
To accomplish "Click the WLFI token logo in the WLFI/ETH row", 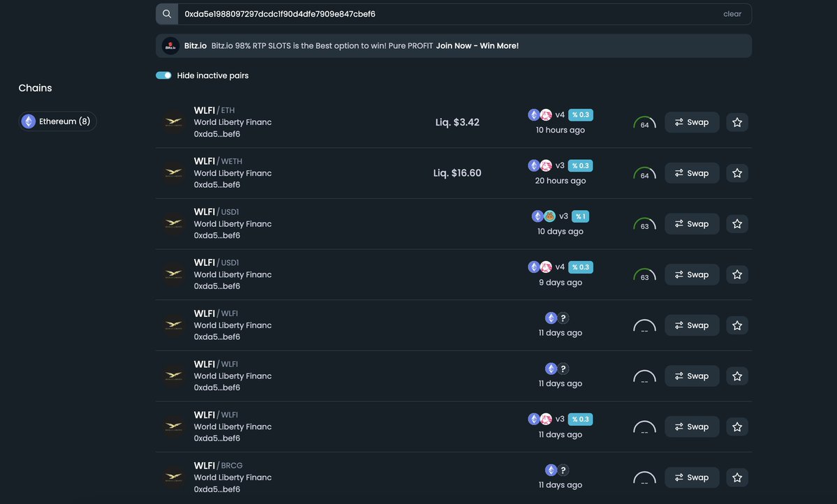I will point(174,121).
